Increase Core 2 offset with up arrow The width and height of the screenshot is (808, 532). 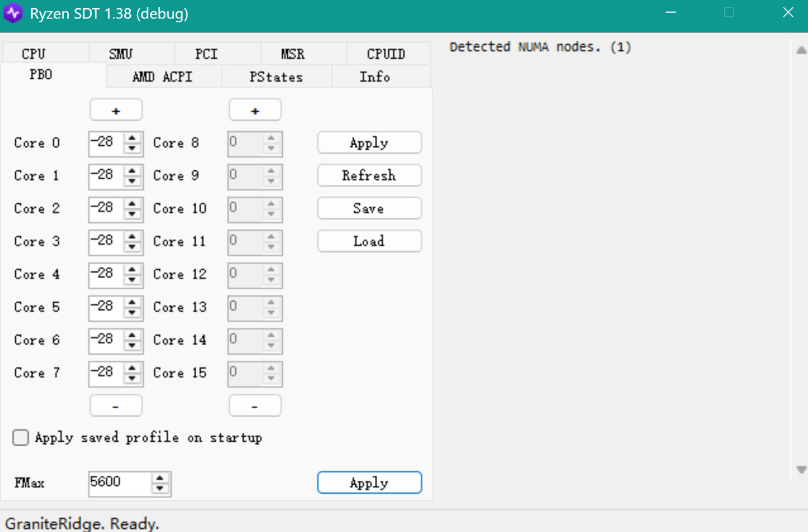click(132, 203)
